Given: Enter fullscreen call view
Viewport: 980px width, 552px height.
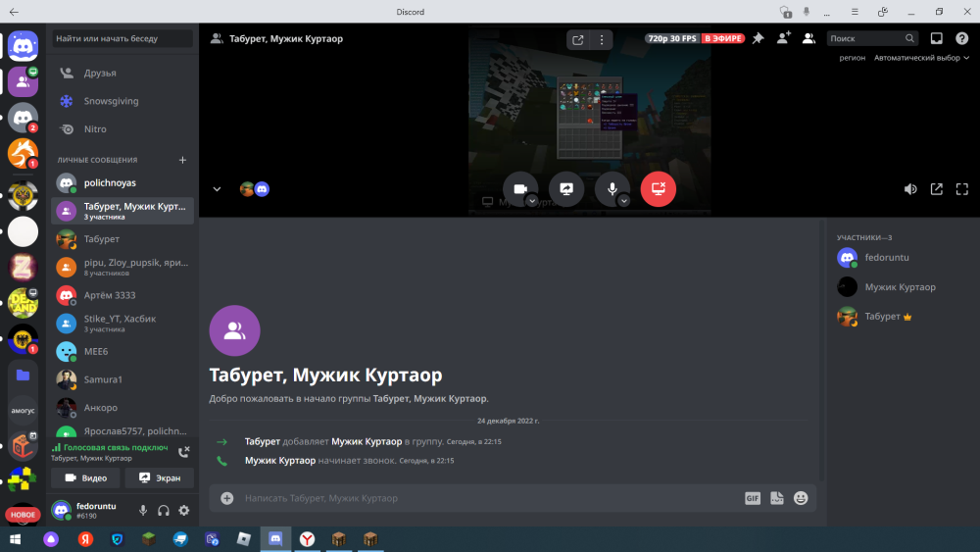Looking at the screenshot, I should (x=962, y=189).
